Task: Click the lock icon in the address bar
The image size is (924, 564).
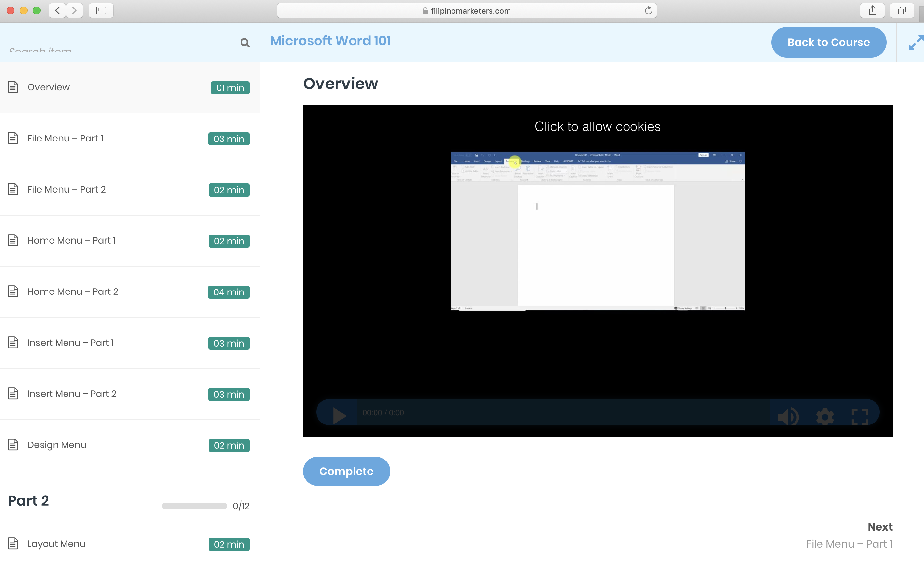Action: click(425, 10)
